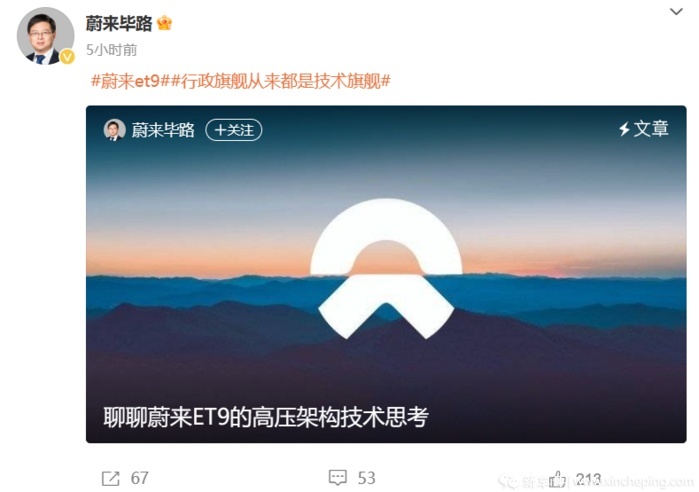The image size is (699, 492).
Task: Click the +关注 follow button
Action: [x=234, y=130]
